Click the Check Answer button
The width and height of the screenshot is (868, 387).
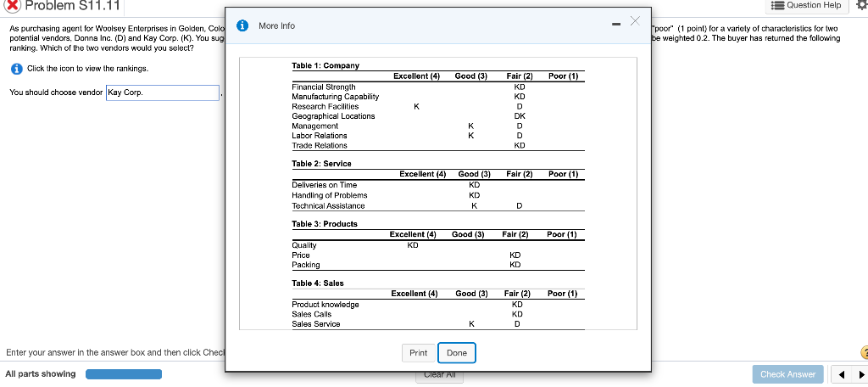(x=787, y=374)
